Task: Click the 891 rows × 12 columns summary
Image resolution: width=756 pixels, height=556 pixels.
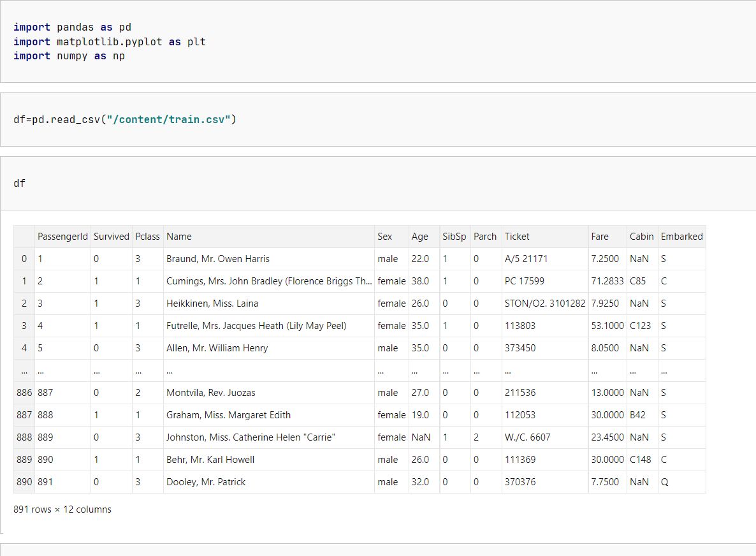Action: pos(62,509)
